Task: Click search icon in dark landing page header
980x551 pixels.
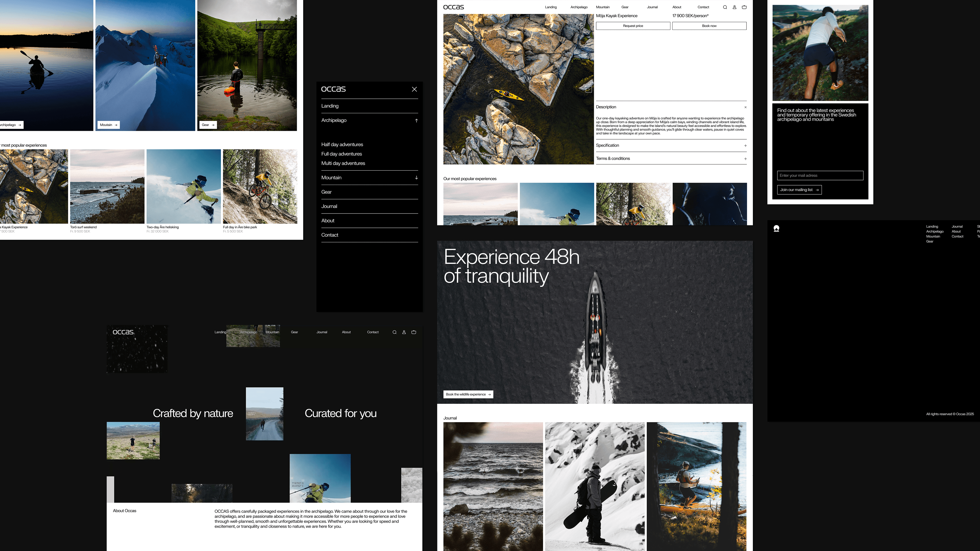Action: (x=395, y=332)
